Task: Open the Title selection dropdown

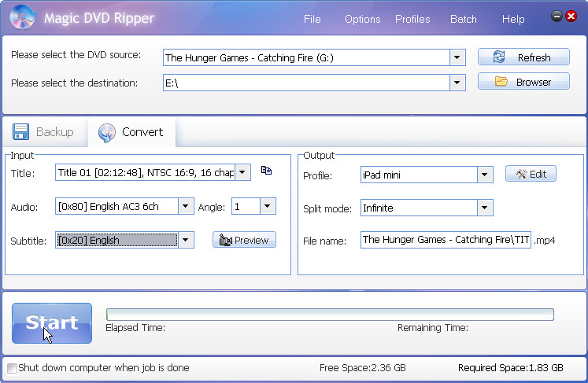Action: (x=242, y=172)
